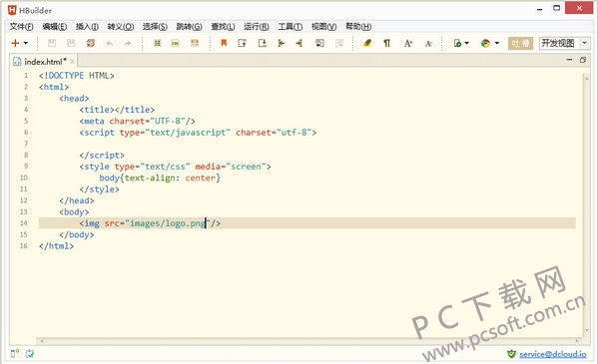Click the <title></title> line of code

pyautogui.click(x=117, y=110)
